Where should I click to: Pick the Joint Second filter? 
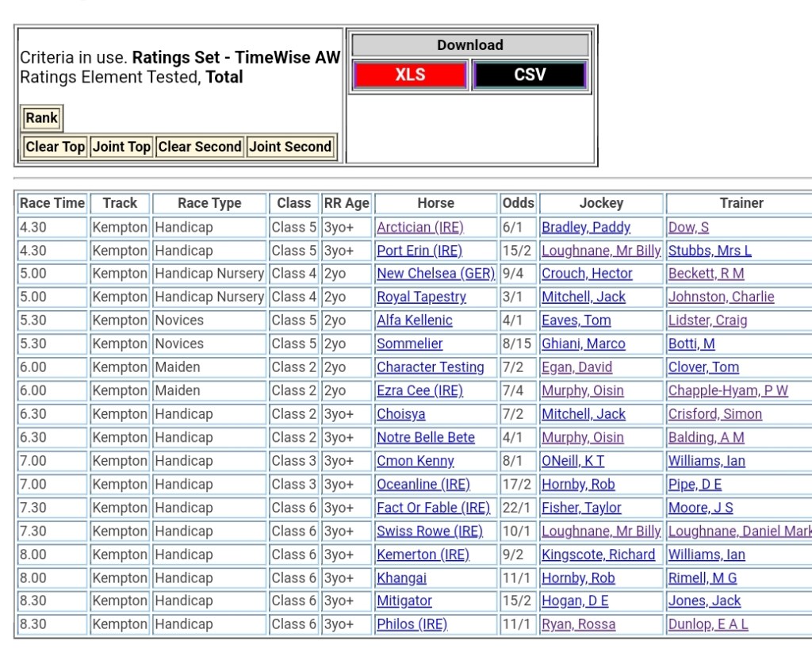tap(290, 147)
